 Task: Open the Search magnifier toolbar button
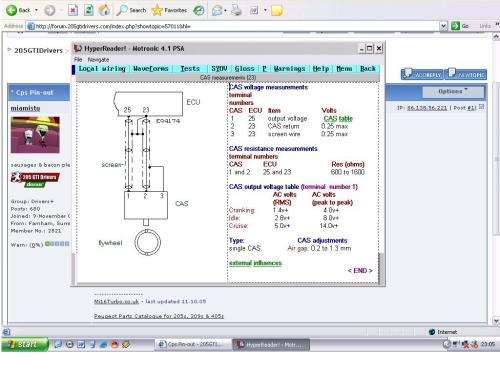point(131,10)
